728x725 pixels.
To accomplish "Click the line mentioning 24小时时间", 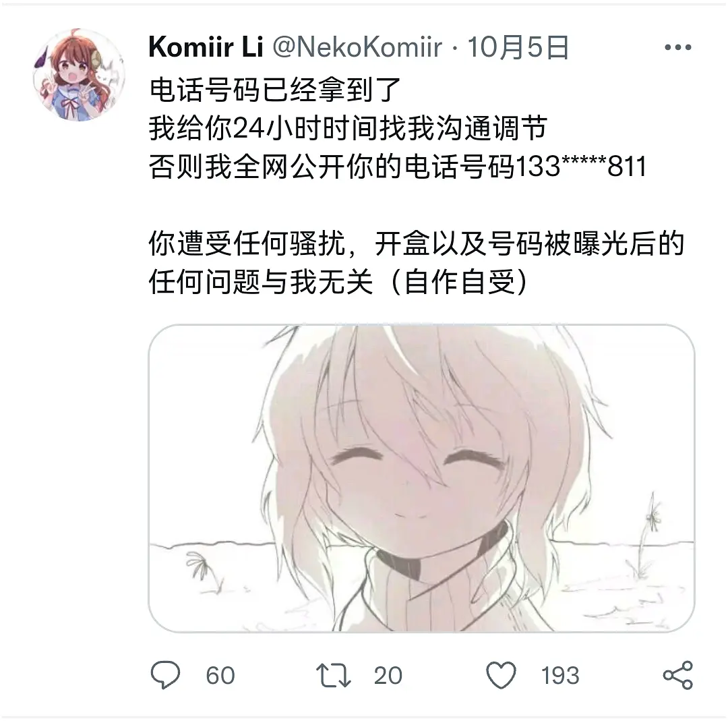I will point(348,128).
